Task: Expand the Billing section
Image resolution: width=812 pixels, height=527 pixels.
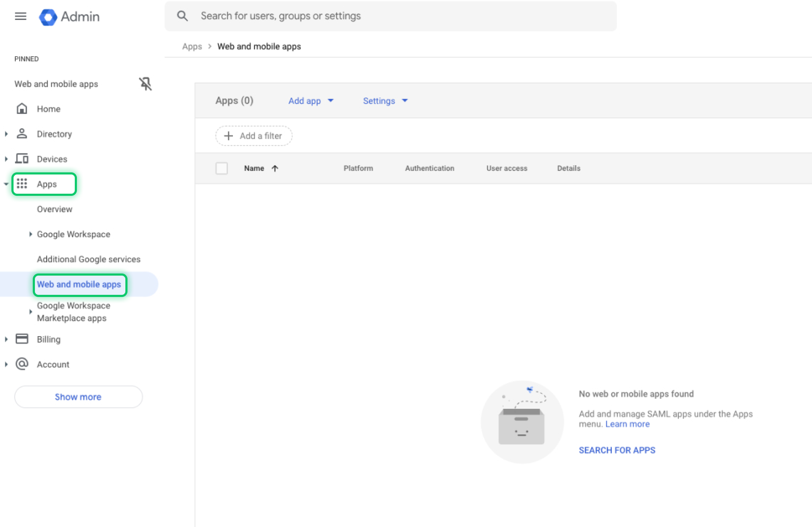Action: pos(6,339)
